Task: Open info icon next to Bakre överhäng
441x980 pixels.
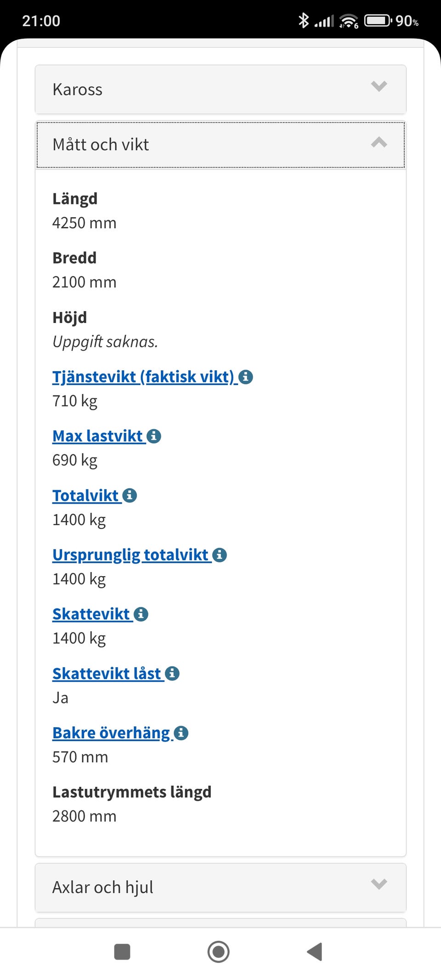Action: (181, 733)
